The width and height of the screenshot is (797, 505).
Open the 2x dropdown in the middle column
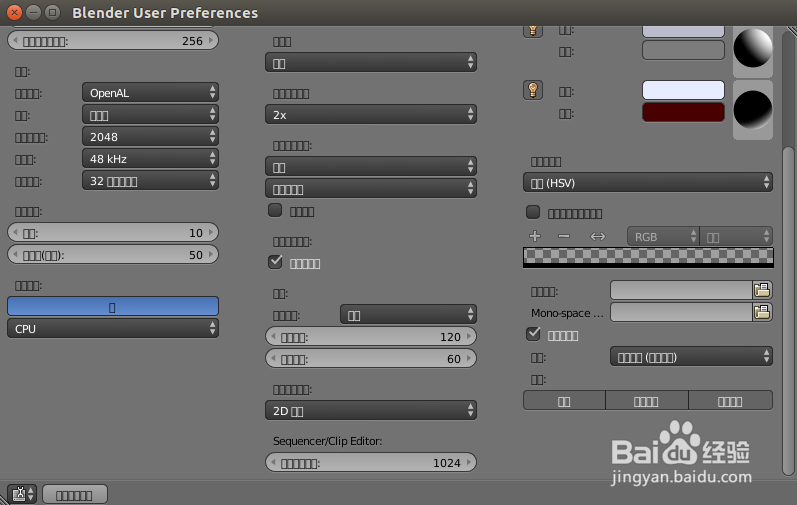click(x=371, y=114)
